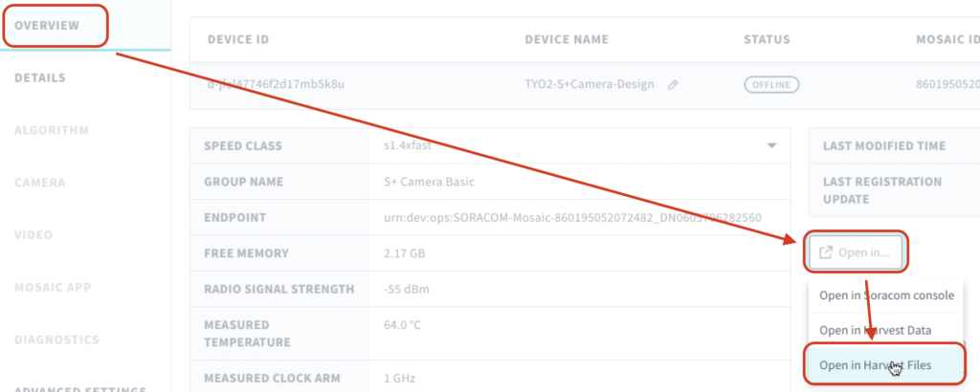Click the Device Name column header
Image resolution: width=980 pixels, height=392 pixels.
point(567,39)
